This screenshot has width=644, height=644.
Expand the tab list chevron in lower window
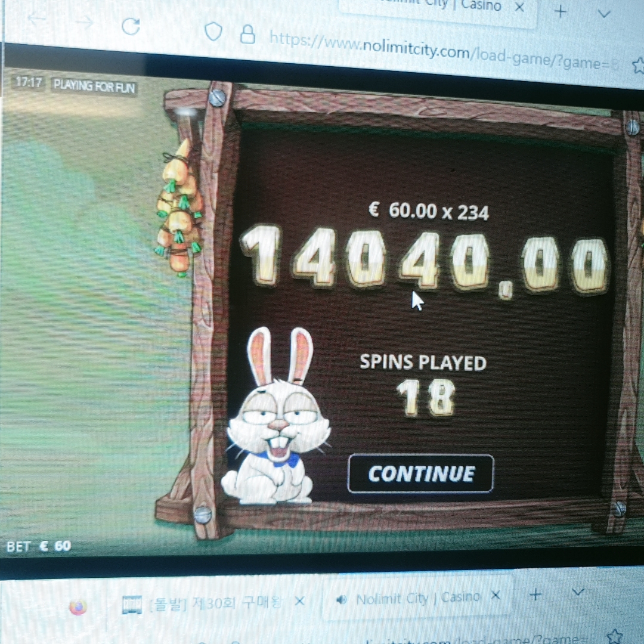(x=577, y=592)
